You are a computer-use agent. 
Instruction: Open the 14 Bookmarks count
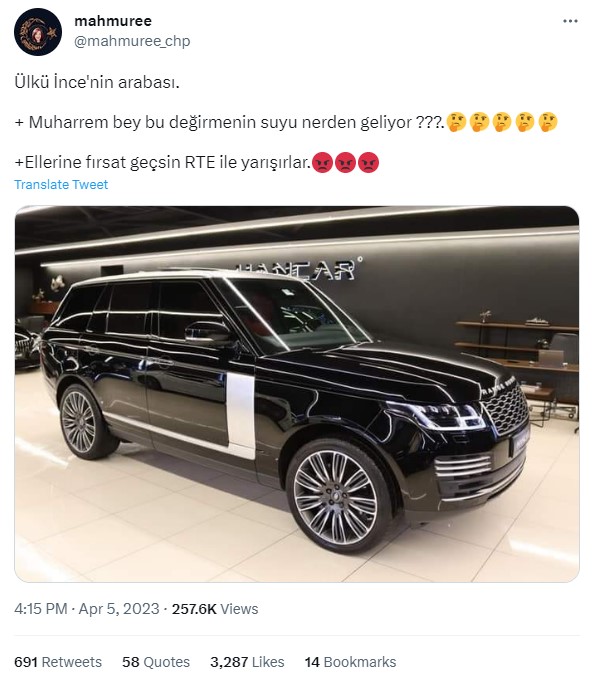point(350,662)
